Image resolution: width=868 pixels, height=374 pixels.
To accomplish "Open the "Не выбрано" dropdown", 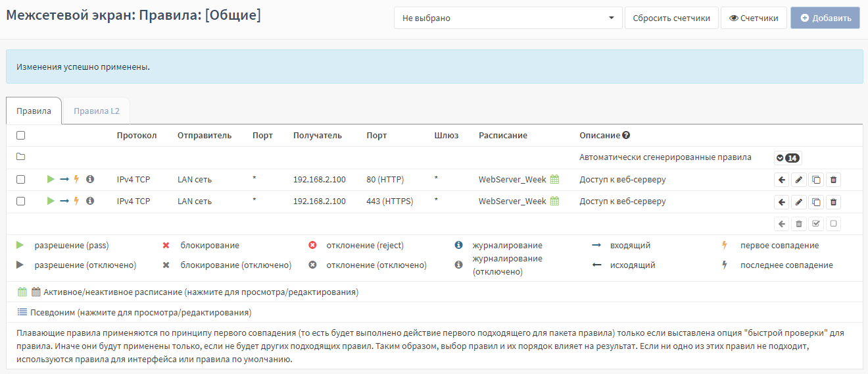I will (x=508, y=18).
